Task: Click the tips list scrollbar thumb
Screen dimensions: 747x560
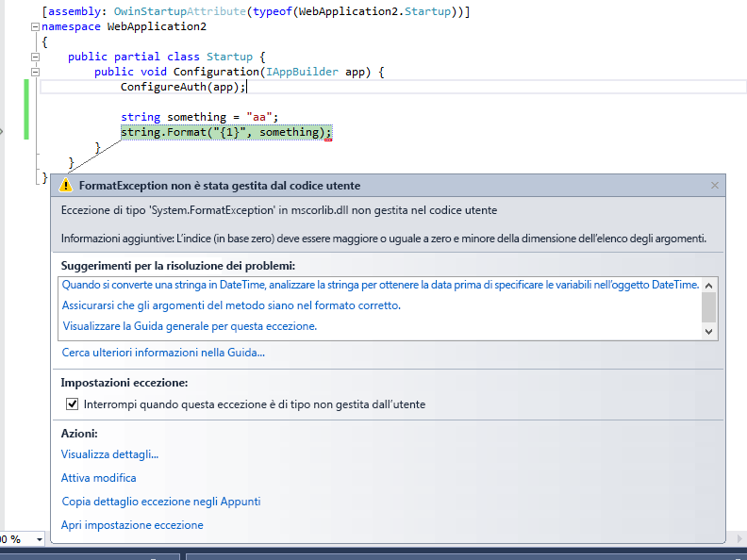Action: pyautogui.click(x=708, y=306)
